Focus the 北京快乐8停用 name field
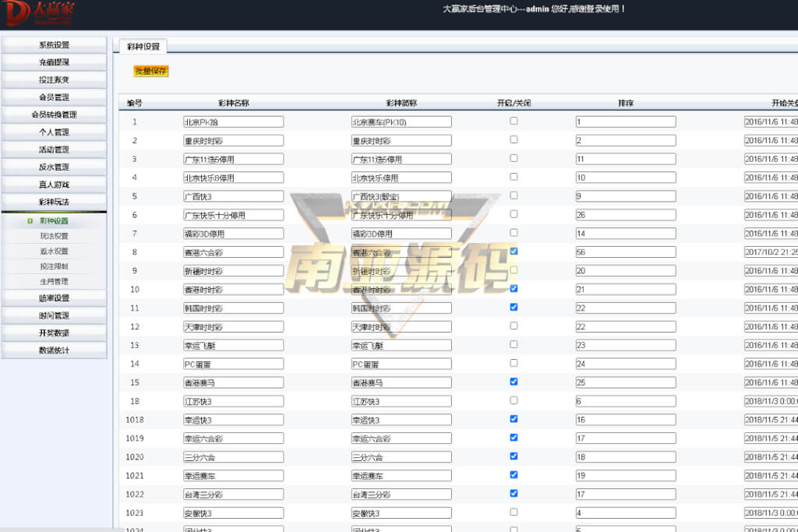The width and height of the screenshot is (798, 532). pos(234,178)
